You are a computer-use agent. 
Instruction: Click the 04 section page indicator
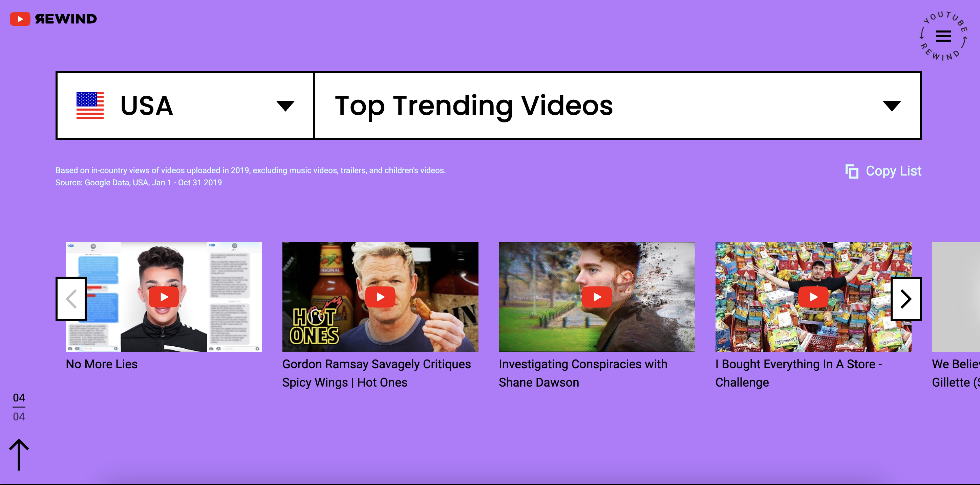point(19,398)
